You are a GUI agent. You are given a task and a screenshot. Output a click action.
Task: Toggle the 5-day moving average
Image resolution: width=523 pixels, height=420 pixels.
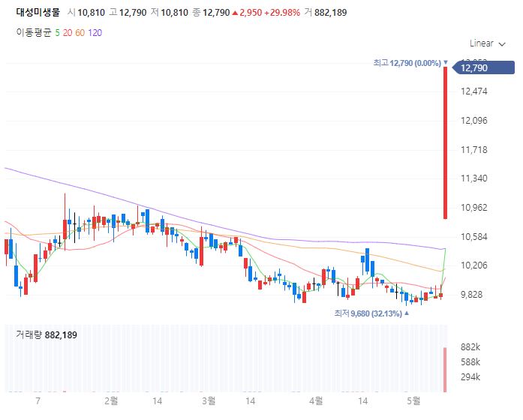[57, 33]
